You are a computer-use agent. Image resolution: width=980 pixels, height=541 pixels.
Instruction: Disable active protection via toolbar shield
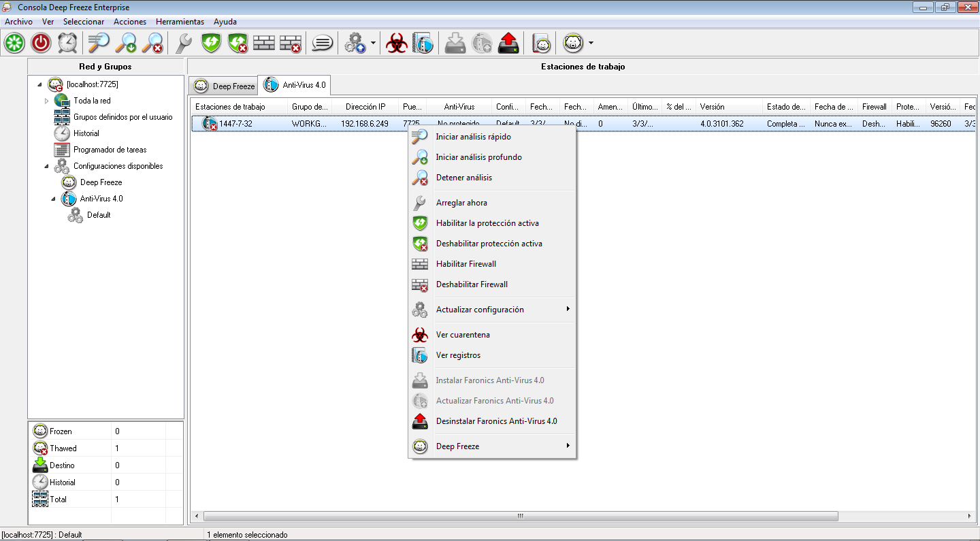[x=238, y=44]
